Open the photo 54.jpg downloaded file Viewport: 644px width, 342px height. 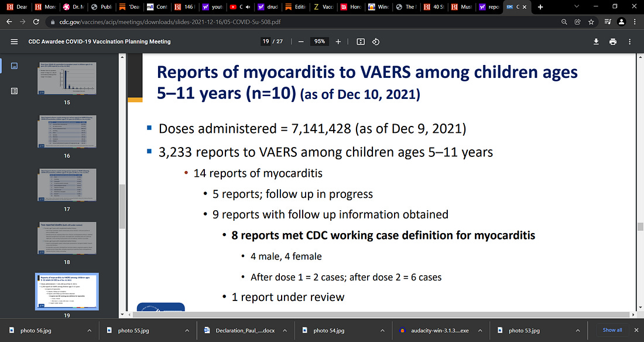(x=328, y=330)
